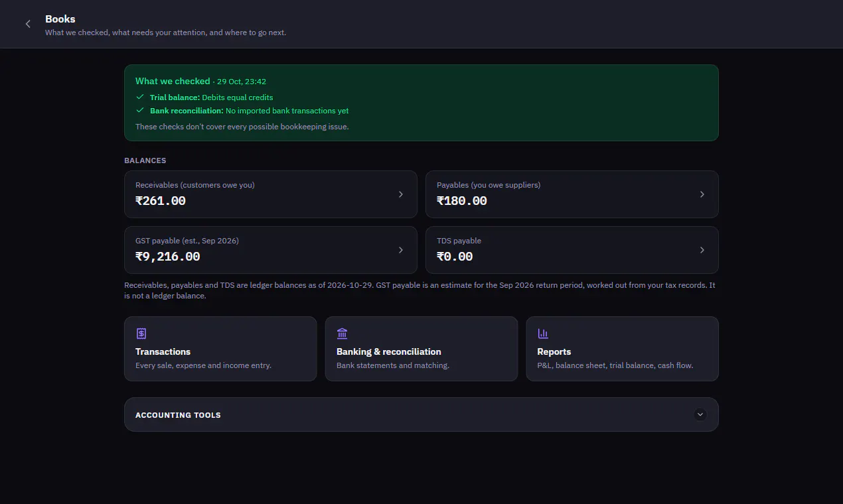The width and height of the screenshot is (843, 504).
Task: Open the Banking & reconciliation card title
Action: pos(389,351)
